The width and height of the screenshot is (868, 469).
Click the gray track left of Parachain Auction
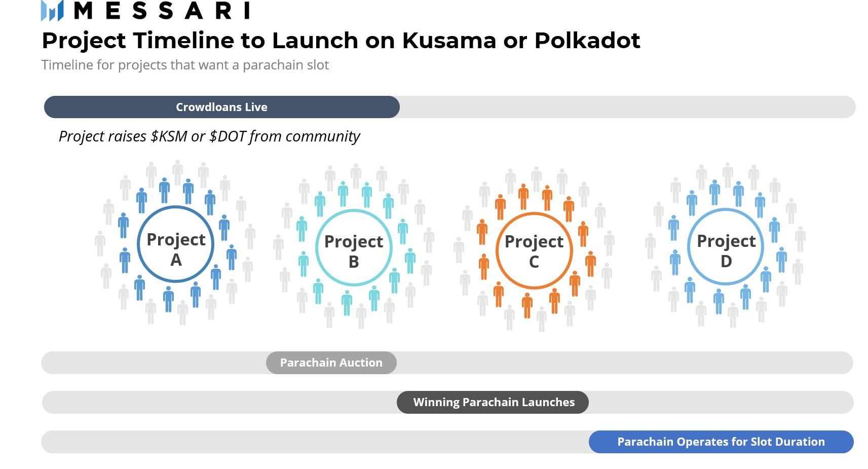tap(152, 363)
